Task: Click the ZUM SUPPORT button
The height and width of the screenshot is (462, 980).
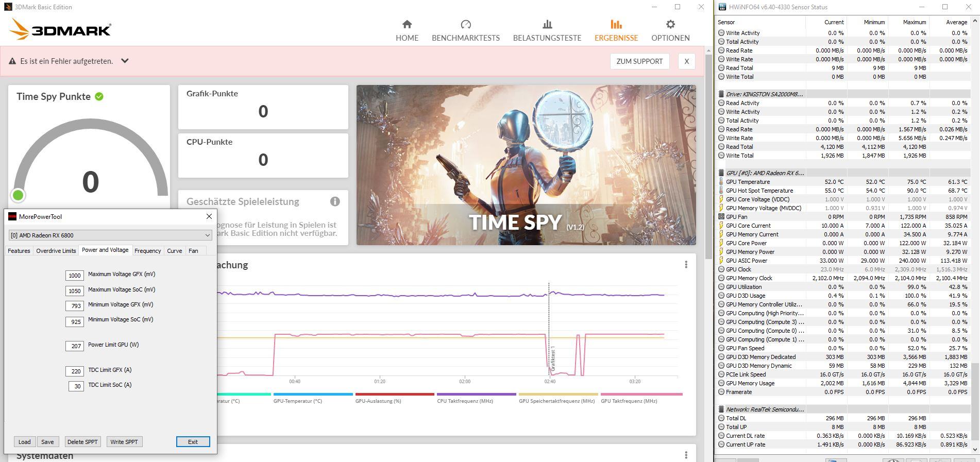Action: pos(639,61)
